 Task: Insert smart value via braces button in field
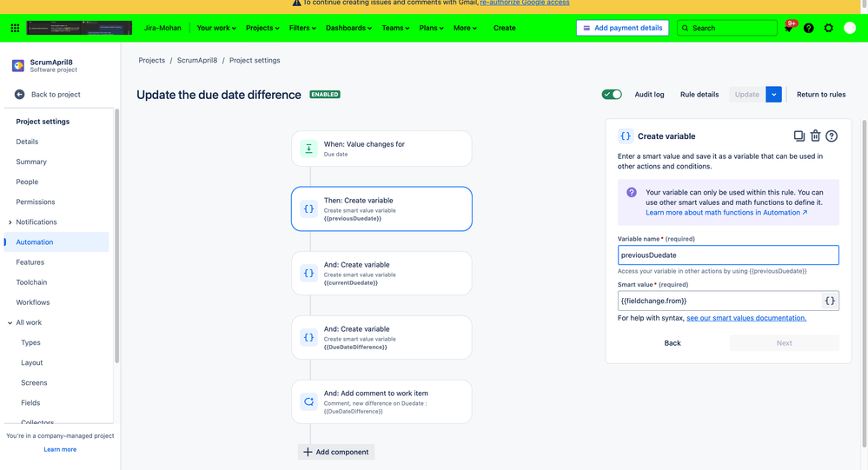(830, 301)
